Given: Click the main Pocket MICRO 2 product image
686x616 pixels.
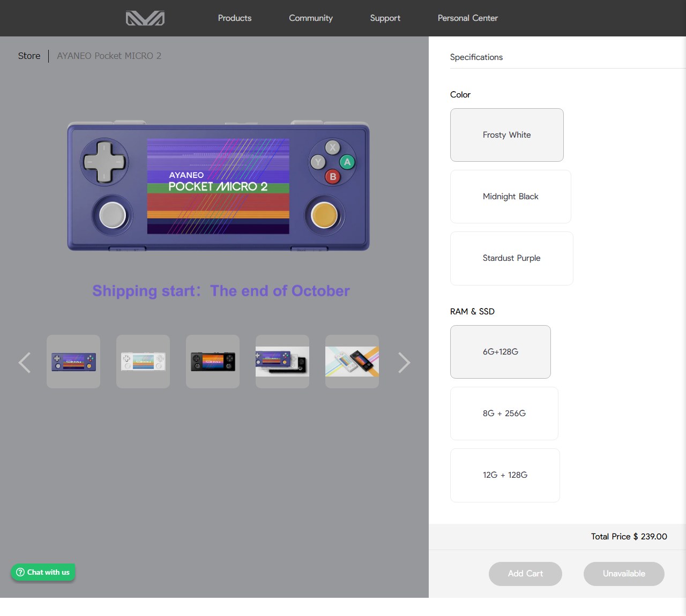Looking at the screenshot, I should click(218, 186).
